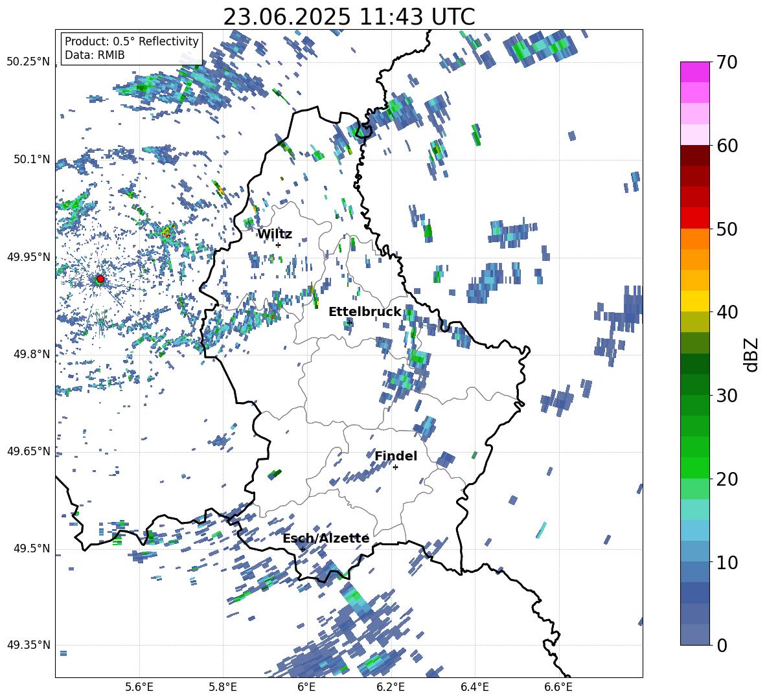The image size is (767, 700).
Task: Click the Esch/Alzette city label
Action: pyautogui.click(x=326, y=539)
